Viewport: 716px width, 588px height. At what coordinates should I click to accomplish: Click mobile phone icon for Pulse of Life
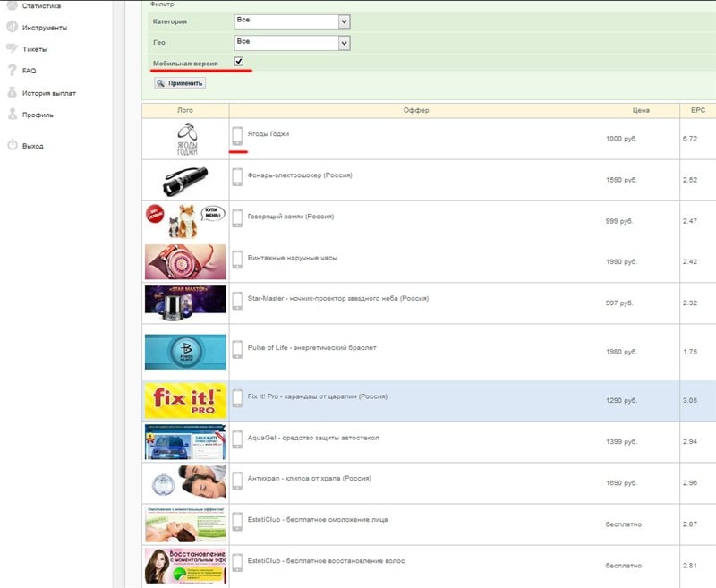point(237,350)
